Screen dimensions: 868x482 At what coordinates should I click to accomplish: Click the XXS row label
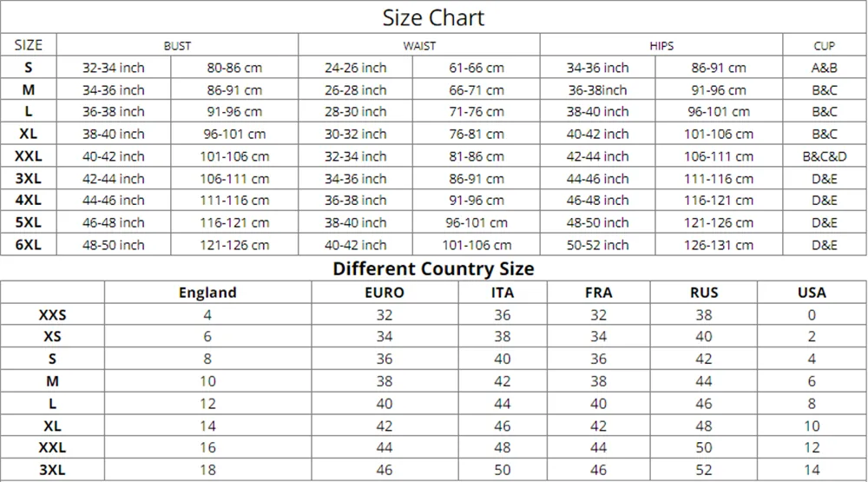(x=53, y=315)
